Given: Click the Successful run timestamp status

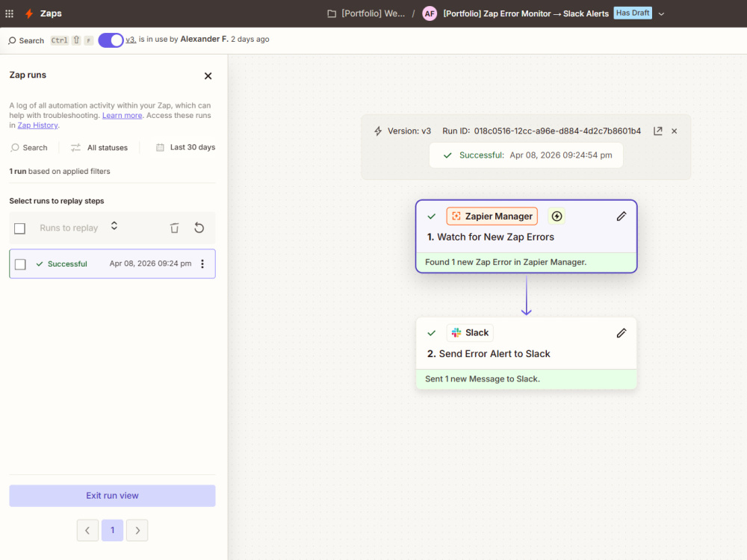Looking at the screenshot, I should (x=527, y=155).
